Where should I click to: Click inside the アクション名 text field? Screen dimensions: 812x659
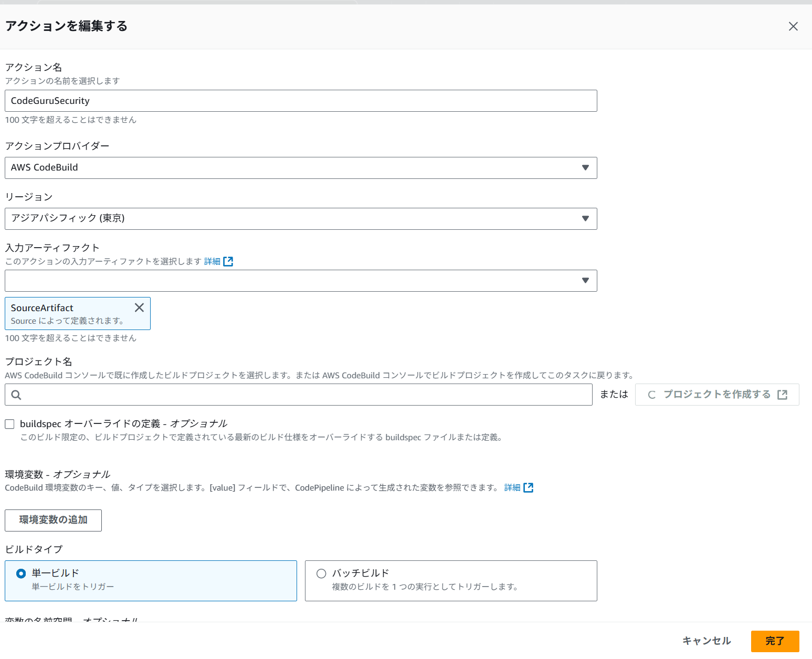click(x=301, y=101)
